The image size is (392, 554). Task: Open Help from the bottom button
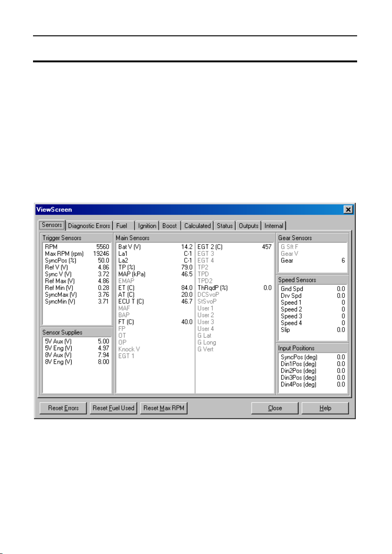(325, 408)
